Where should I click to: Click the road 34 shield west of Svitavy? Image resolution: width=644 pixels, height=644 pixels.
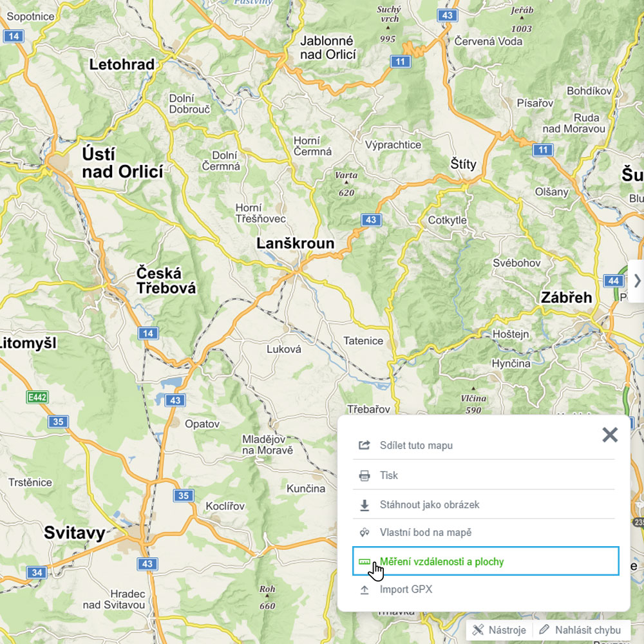[37, 572]
